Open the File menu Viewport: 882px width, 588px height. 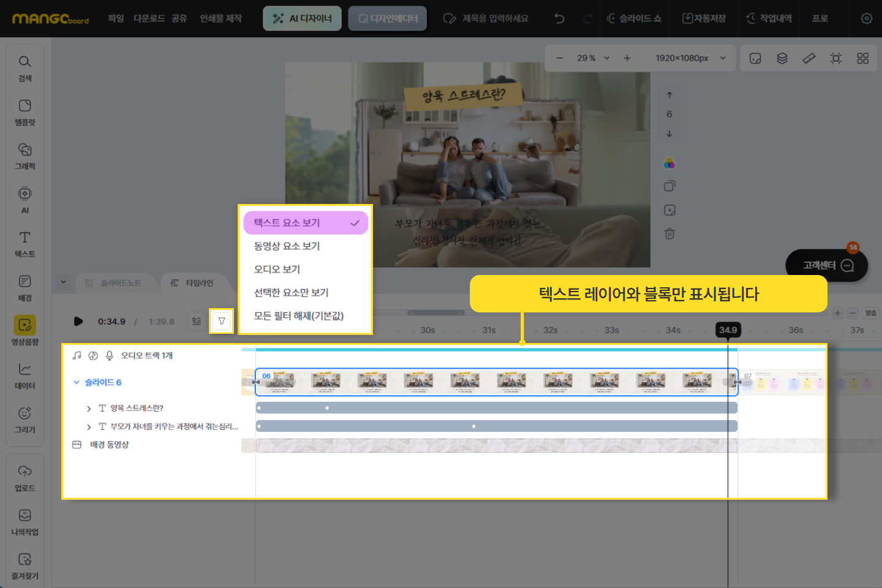pyautogui.click(x=116, y=18)
